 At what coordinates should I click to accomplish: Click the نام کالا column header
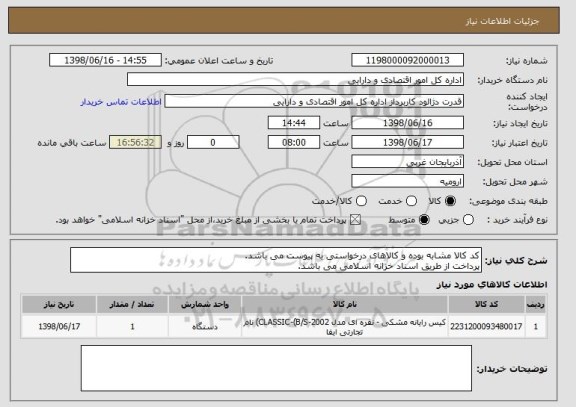pyautogui.click(x=345, y=305)
